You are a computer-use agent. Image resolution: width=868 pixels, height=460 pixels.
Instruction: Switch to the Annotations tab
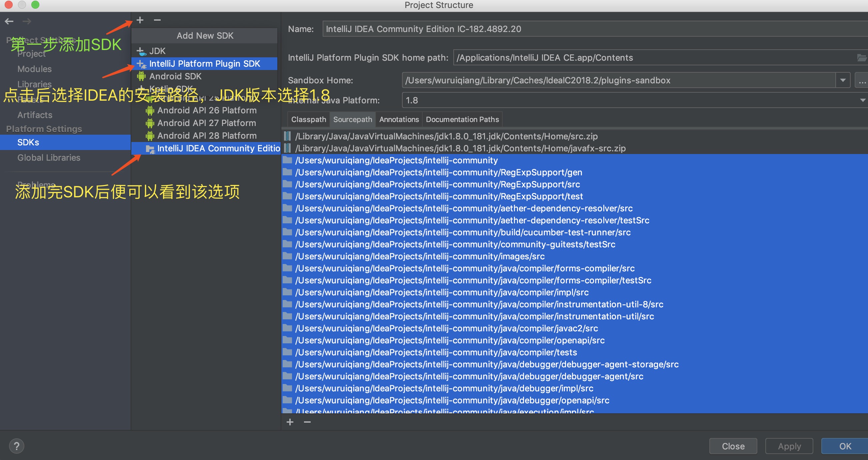point(399,119)
